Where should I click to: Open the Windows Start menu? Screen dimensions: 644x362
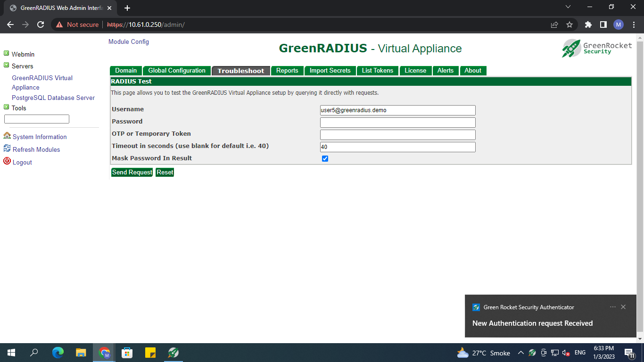point(11,353)
